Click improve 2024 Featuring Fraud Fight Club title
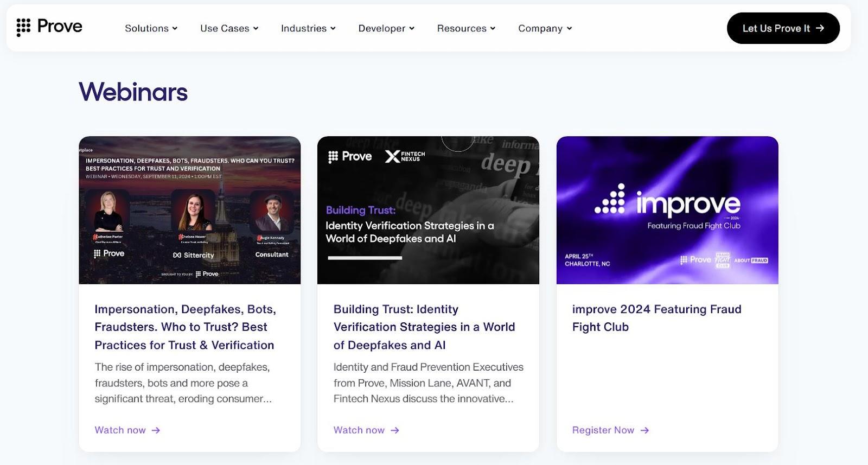Screen dimensions: 868x465 (x=656, y=318)
